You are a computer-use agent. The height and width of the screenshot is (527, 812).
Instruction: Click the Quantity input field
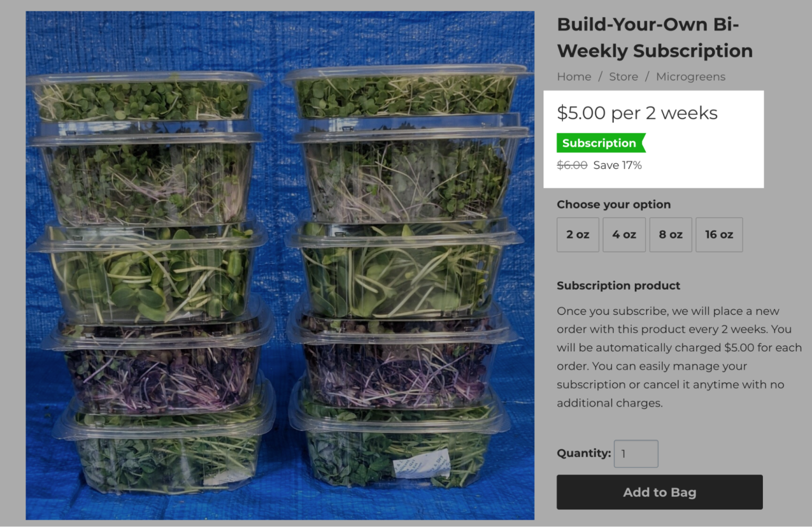pos(635,454)
